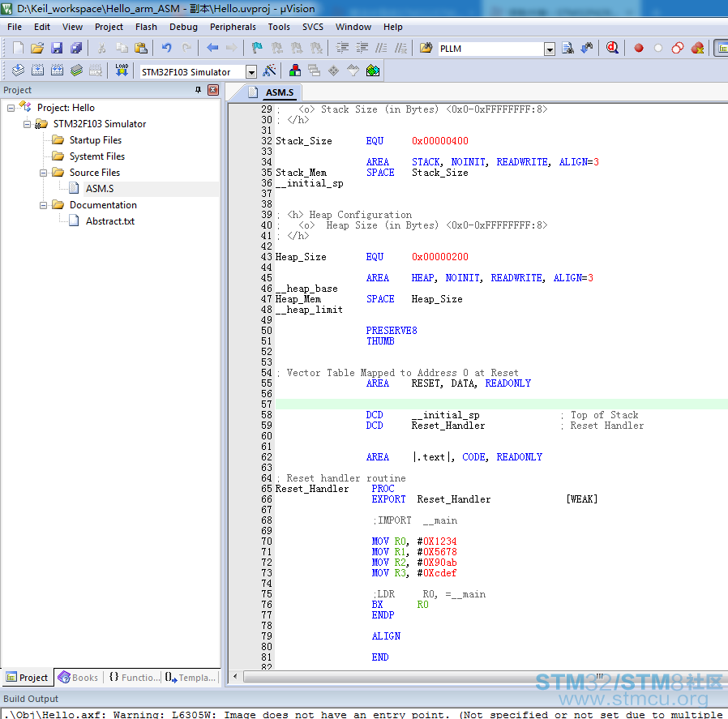Open Options for Target

click(x=269, y=71)
